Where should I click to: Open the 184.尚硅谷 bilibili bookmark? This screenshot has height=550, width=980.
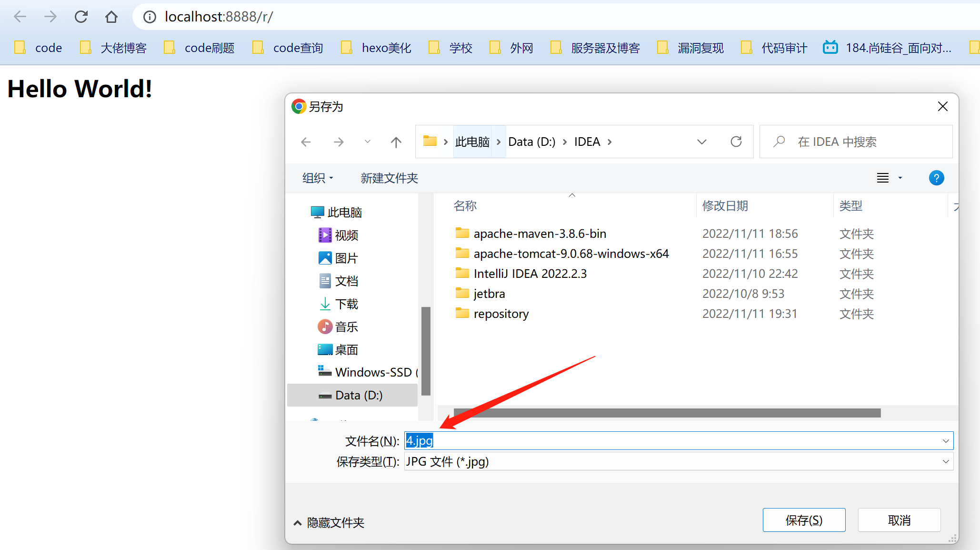[887, 48]
